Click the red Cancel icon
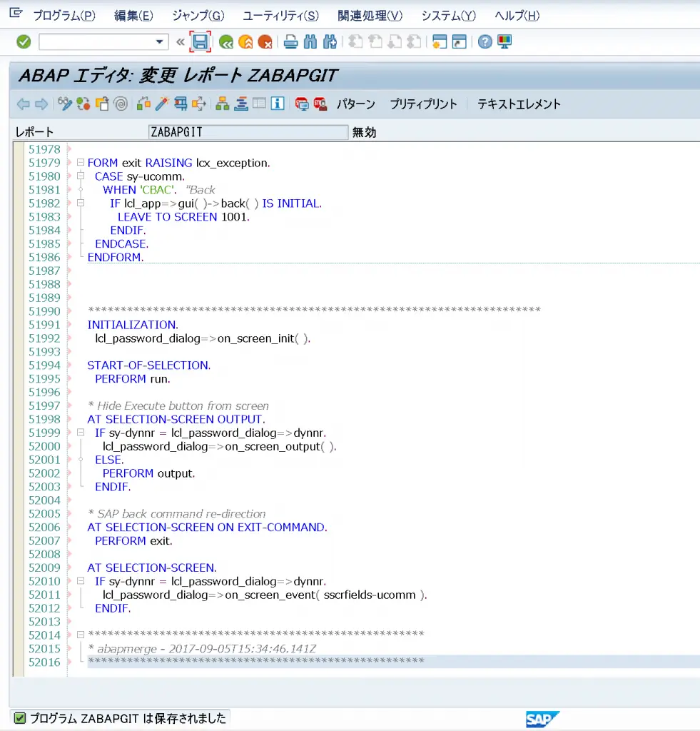Screen dimensions: 700x731 (x=265, y=42)
